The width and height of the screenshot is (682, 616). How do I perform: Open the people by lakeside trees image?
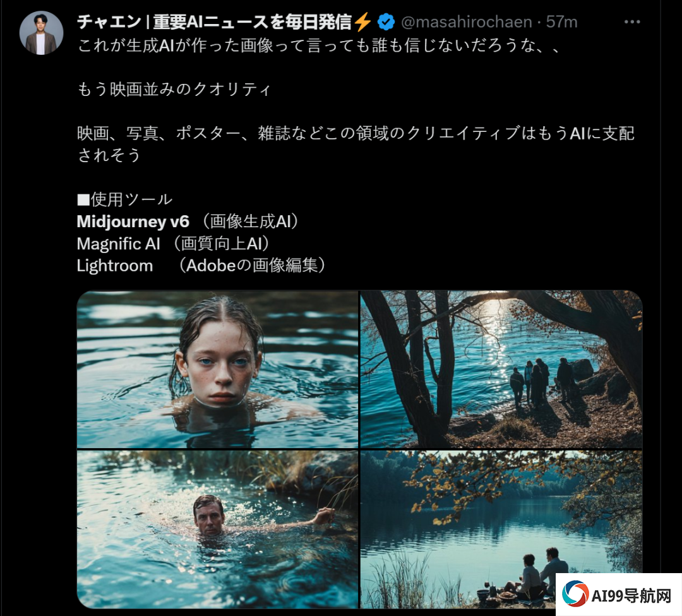point(501,369)
